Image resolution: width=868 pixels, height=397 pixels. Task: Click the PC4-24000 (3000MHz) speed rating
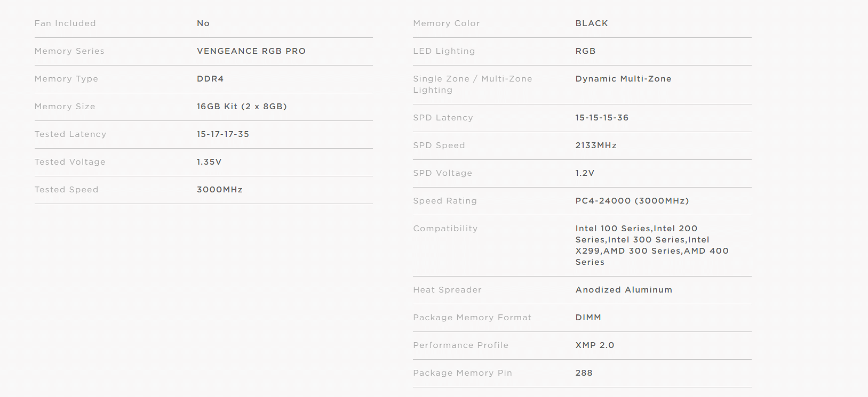tap(632, 201)
